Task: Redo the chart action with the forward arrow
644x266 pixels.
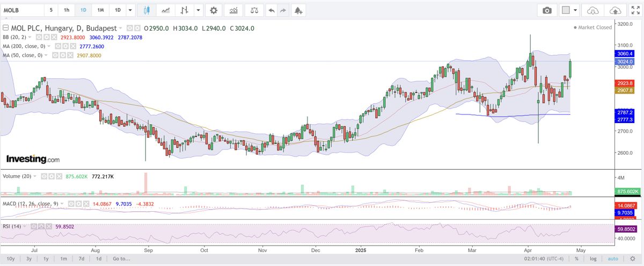Action: pos(283,10)
